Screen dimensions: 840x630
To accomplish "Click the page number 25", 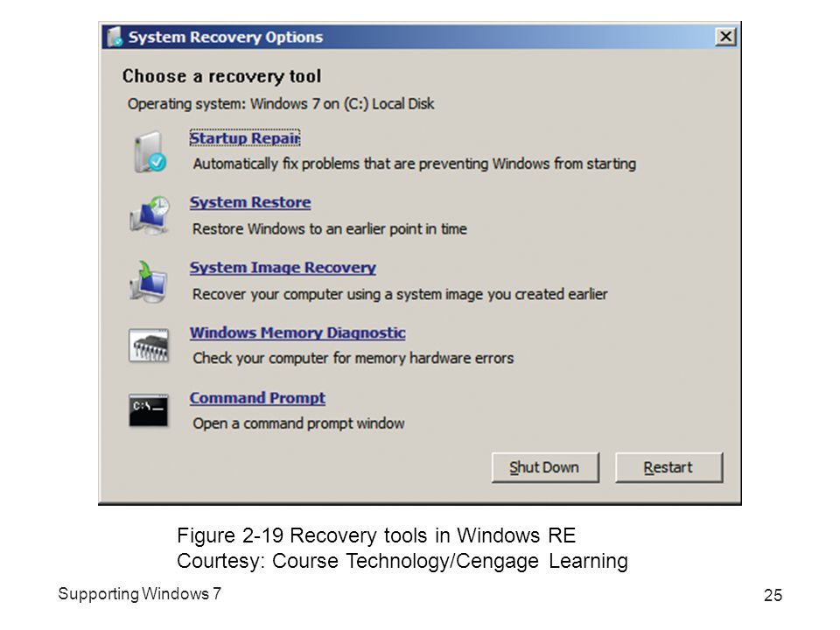I will [773, 595].
